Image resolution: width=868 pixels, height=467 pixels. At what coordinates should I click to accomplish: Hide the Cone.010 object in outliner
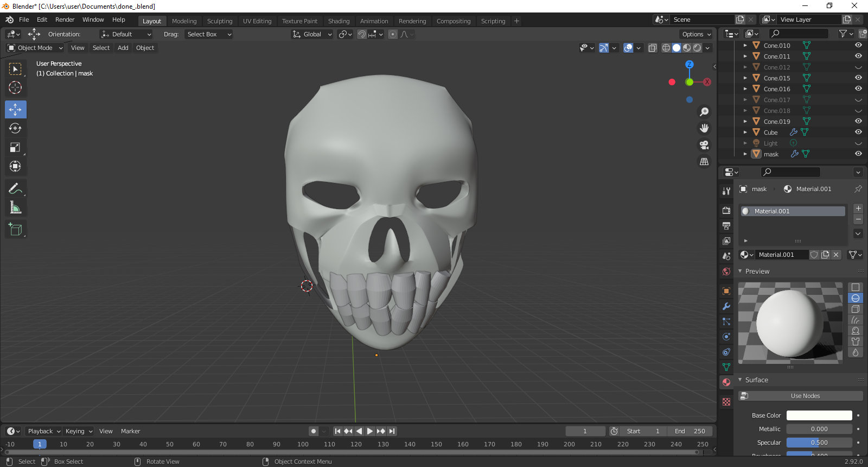pos(858,46)
